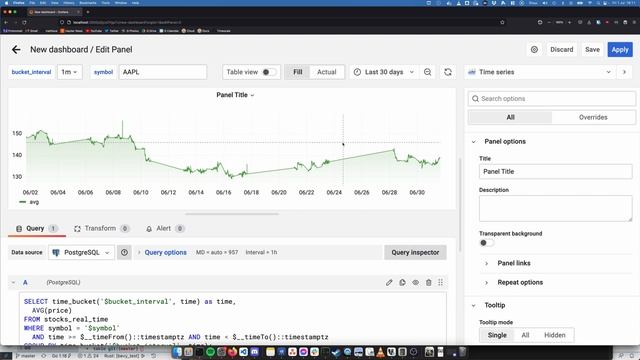Set tooltip mode to Single
Image resolution: width=640 pixels, height=360 pixels.
497,335
